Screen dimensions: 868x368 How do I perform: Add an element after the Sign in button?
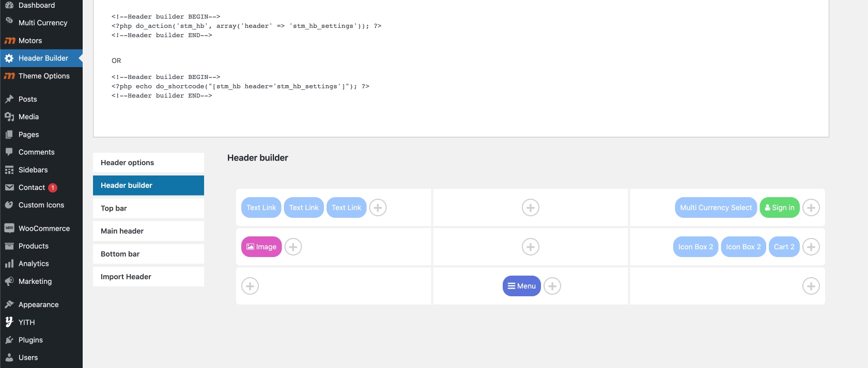(811, 207)
